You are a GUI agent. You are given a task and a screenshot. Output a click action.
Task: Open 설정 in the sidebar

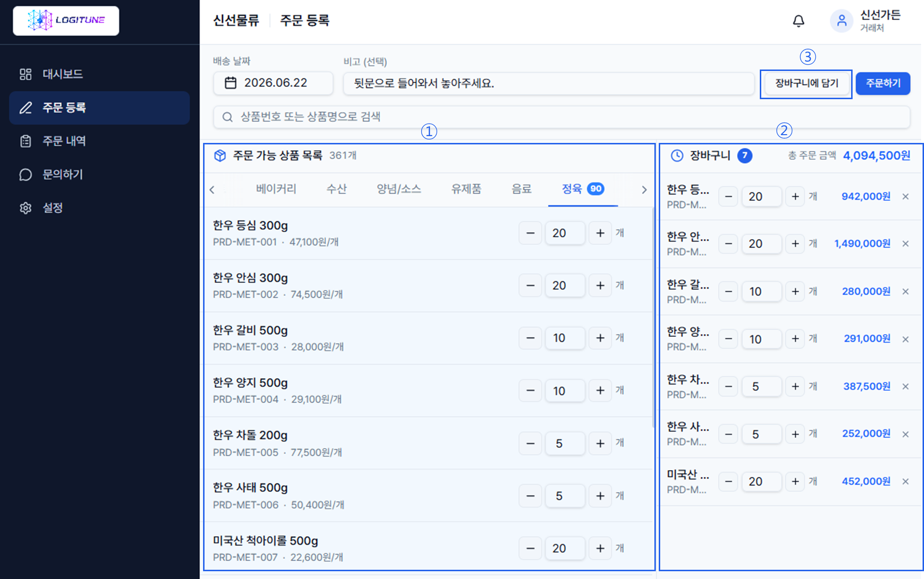(99, 208)
